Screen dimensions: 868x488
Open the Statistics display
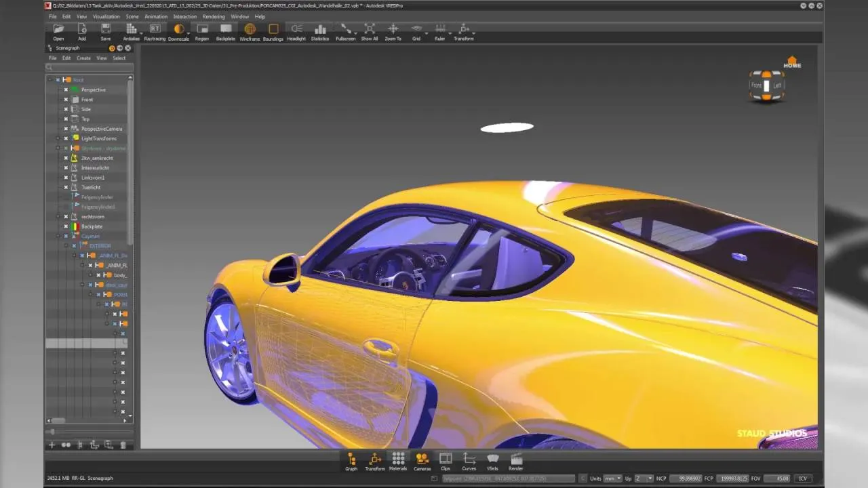pos(320,31)
